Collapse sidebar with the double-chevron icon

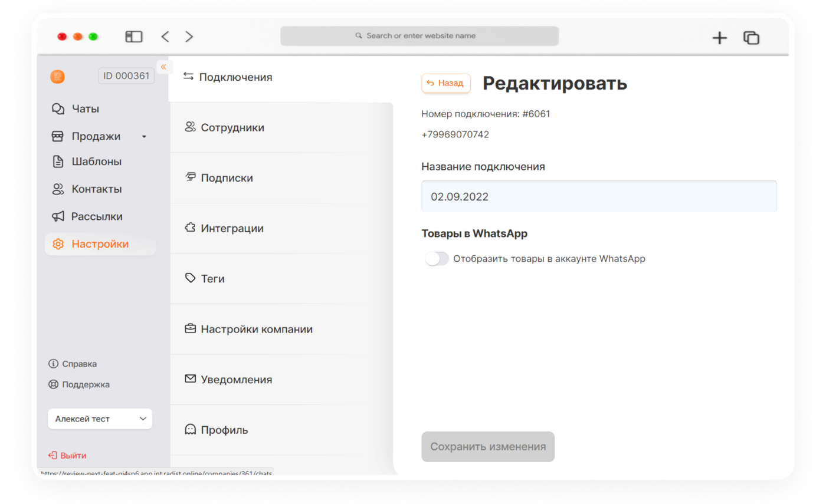pos(163,67)
